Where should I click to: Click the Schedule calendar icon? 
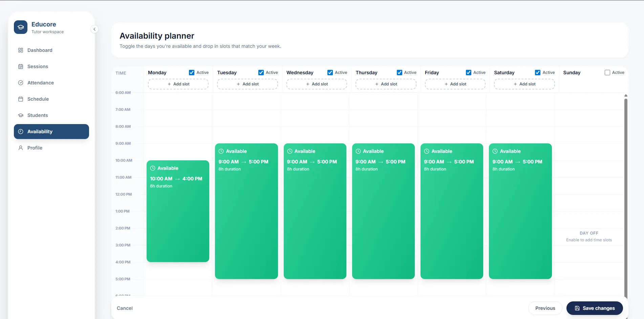[x=21, y=99]
